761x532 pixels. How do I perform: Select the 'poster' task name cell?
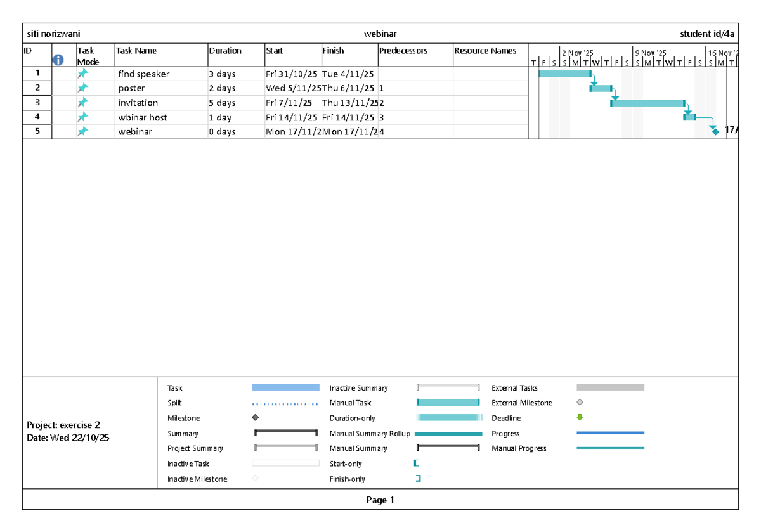(162, 88)
